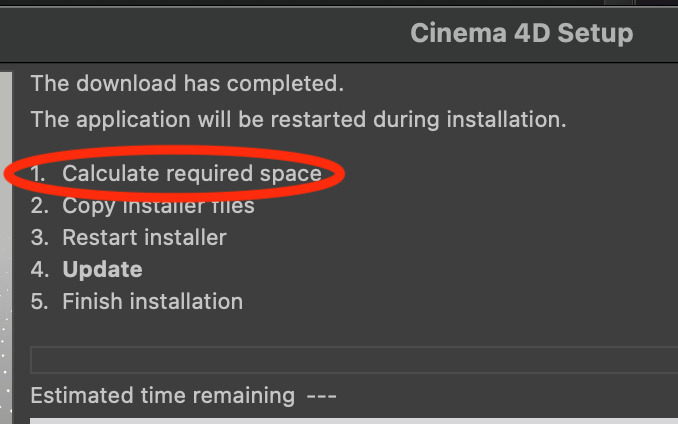Click the number '2.' list marker
The image size is (678, 424).
point(39,206)
